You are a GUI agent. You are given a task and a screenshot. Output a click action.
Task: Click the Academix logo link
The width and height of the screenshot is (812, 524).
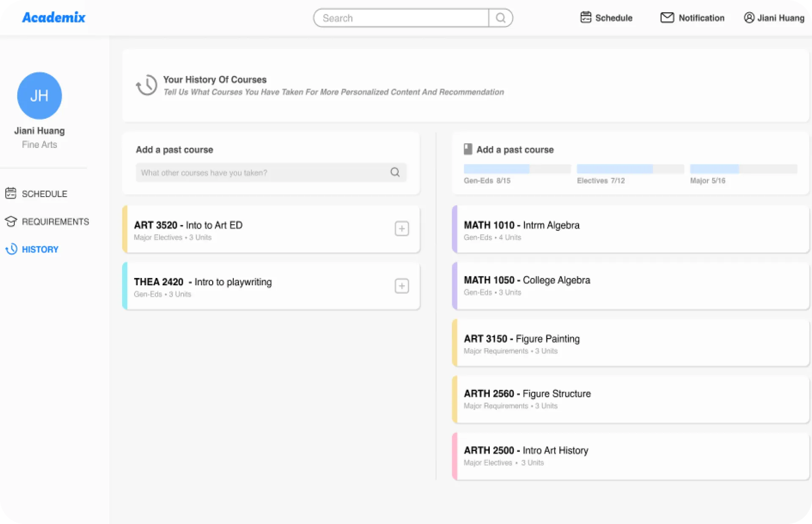53,16
